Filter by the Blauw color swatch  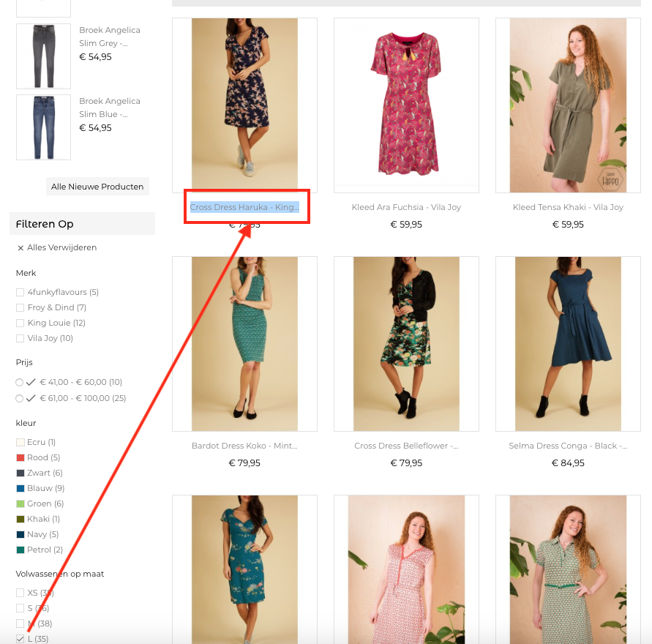click(x=20, y=489)
